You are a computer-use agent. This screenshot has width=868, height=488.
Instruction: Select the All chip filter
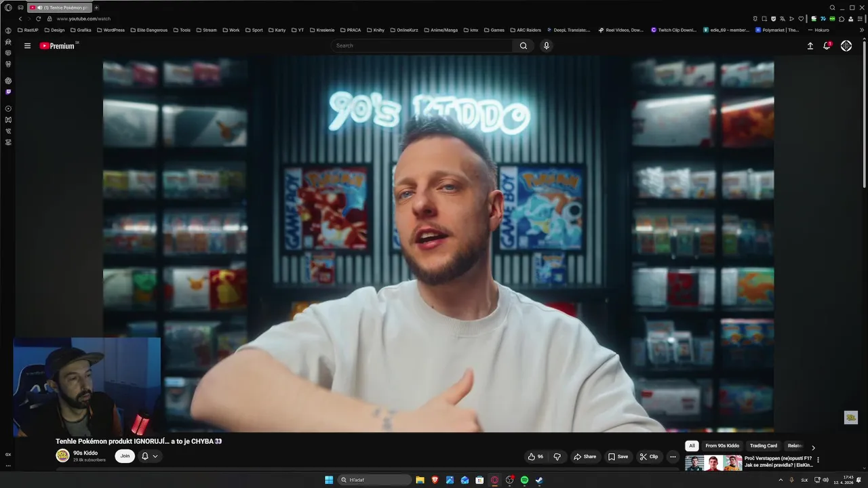pos(692,446)
